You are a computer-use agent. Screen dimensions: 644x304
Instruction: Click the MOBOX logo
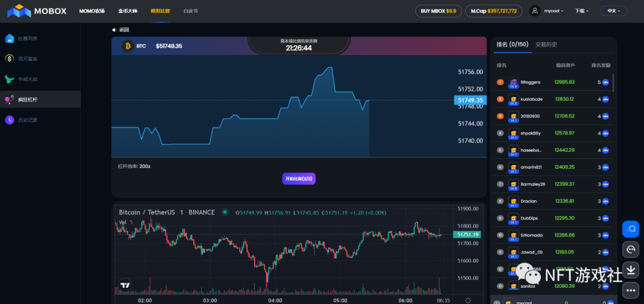[x=37, y=11]
